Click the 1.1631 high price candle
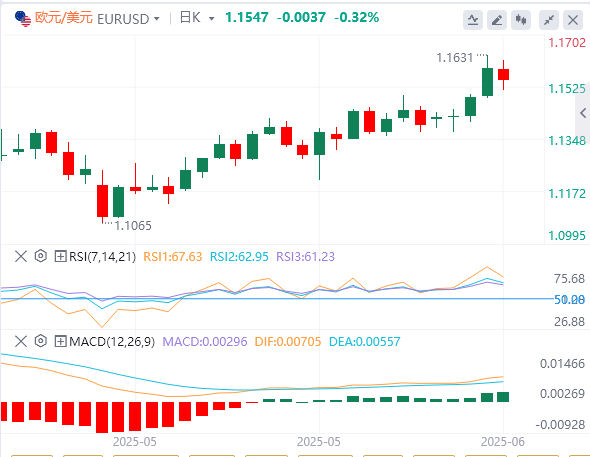 coord(487,76)
